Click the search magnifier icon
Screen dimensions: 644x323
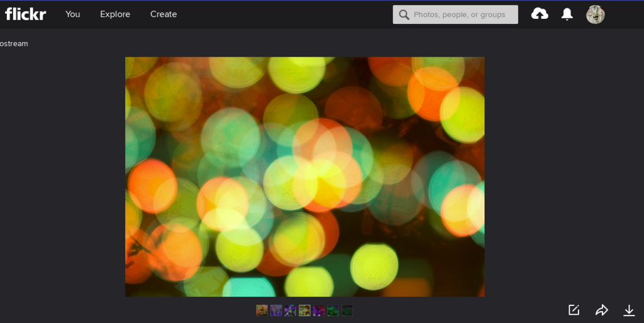[404, 14]
